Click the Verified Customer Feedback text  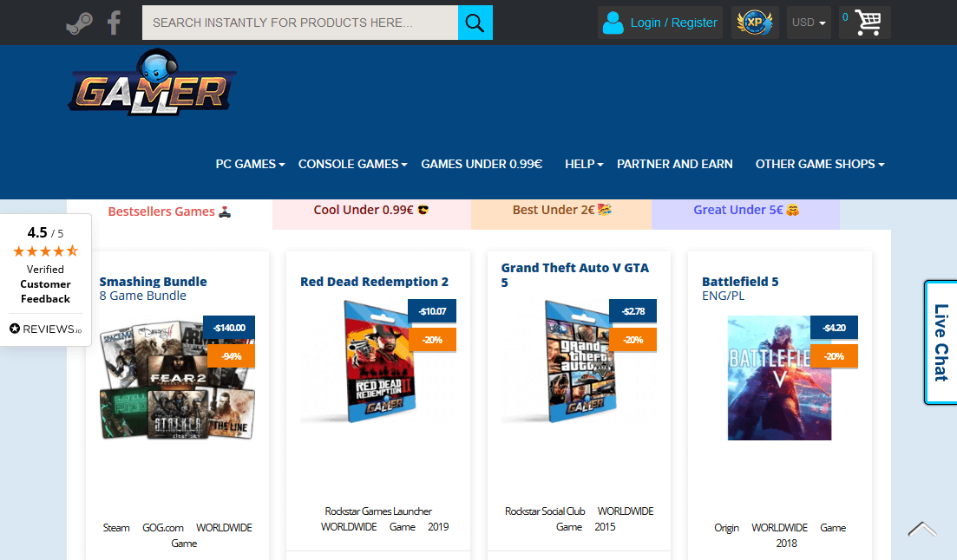pyautogui.click(x=45, y=284)
